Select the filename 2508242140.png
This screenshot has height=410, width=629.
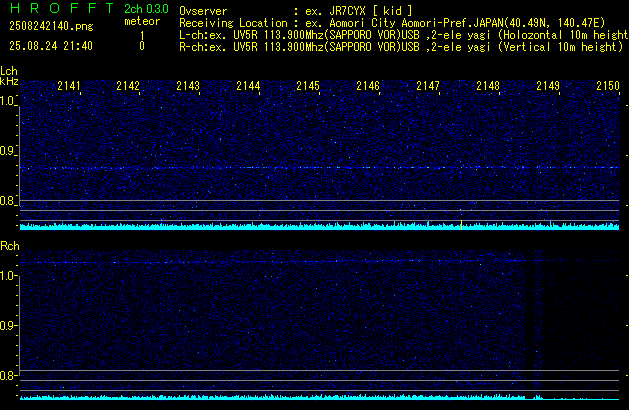[x=51, y=26]
